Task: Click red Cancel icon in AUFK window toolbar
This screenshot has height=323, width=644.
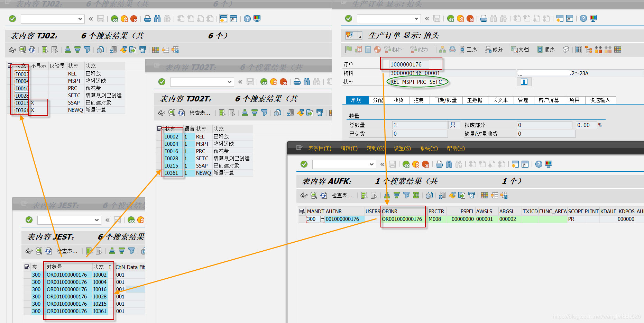Action: click(x=425, y=164)
